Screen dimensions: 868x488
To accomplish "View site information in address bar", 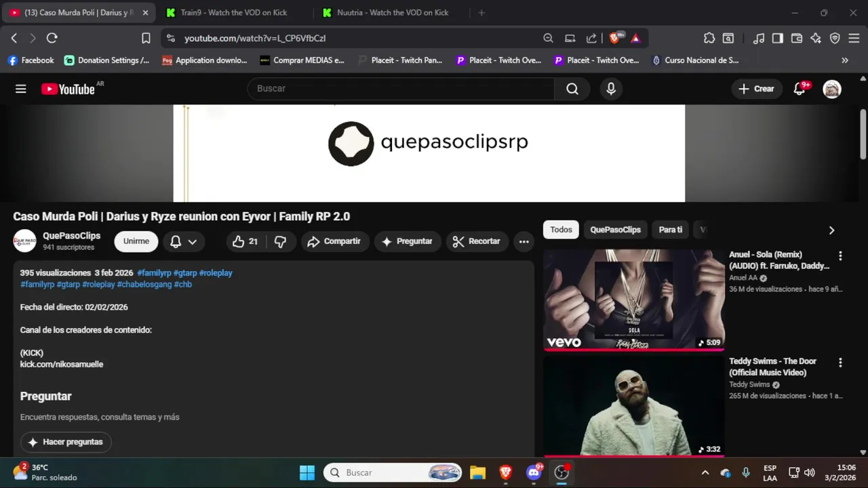I will click(x=170, y=38).
